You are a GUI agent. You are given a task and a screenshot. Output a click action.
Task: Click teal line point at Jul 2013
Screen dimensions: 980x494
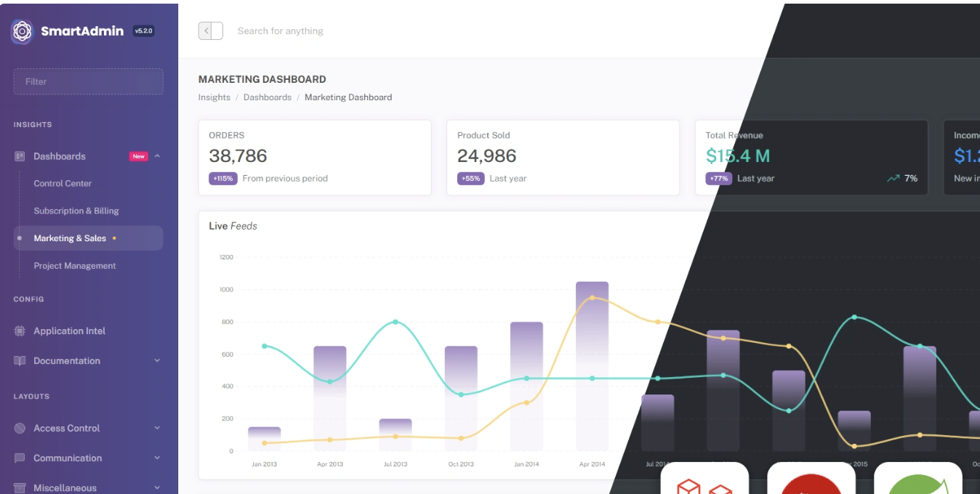coord(395,322)
